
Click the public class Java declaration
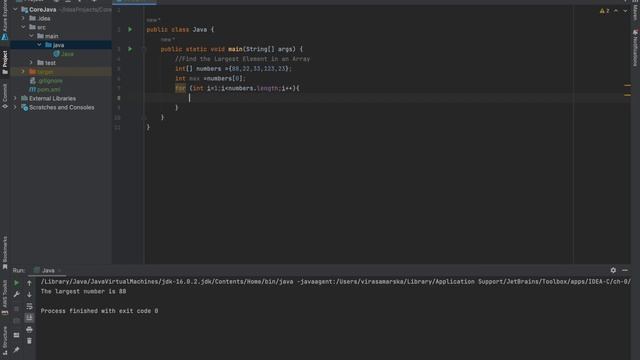(180, 29)
